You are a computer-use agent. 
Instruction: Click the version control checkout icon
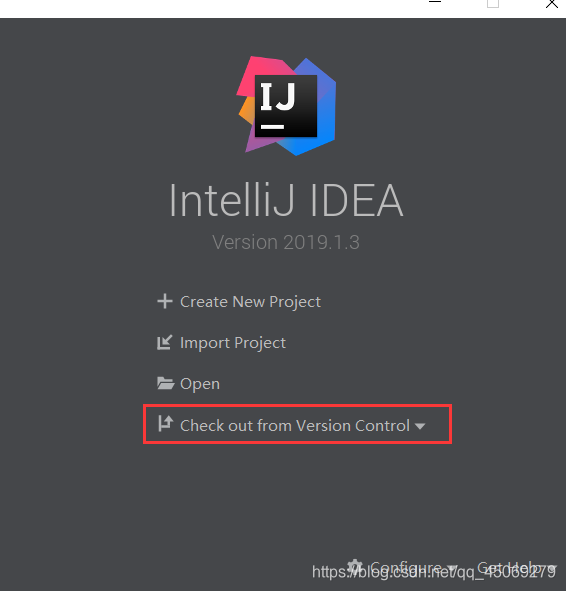[165, 424]
